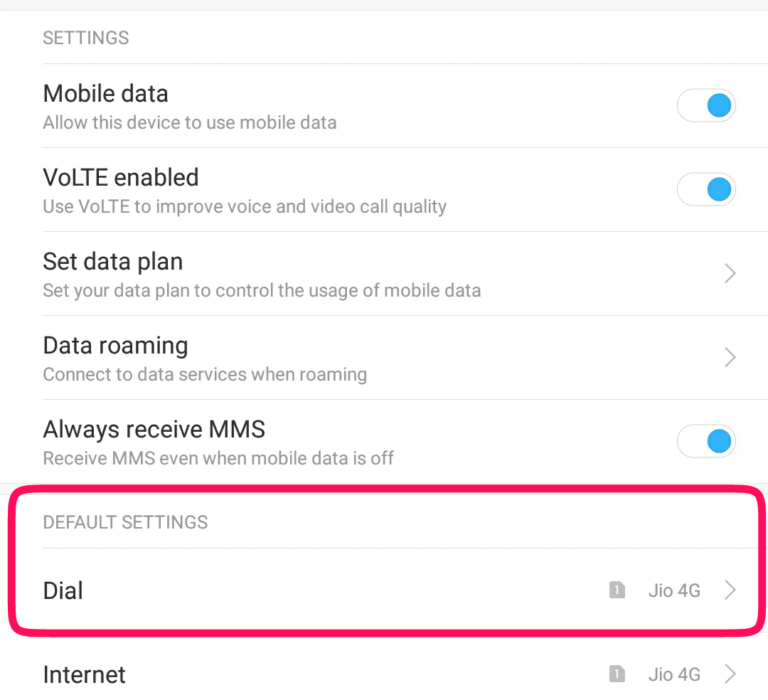Tap the Mobile data title text
The width and height of the screenshot is (768, 700).
tap(106, 94)
